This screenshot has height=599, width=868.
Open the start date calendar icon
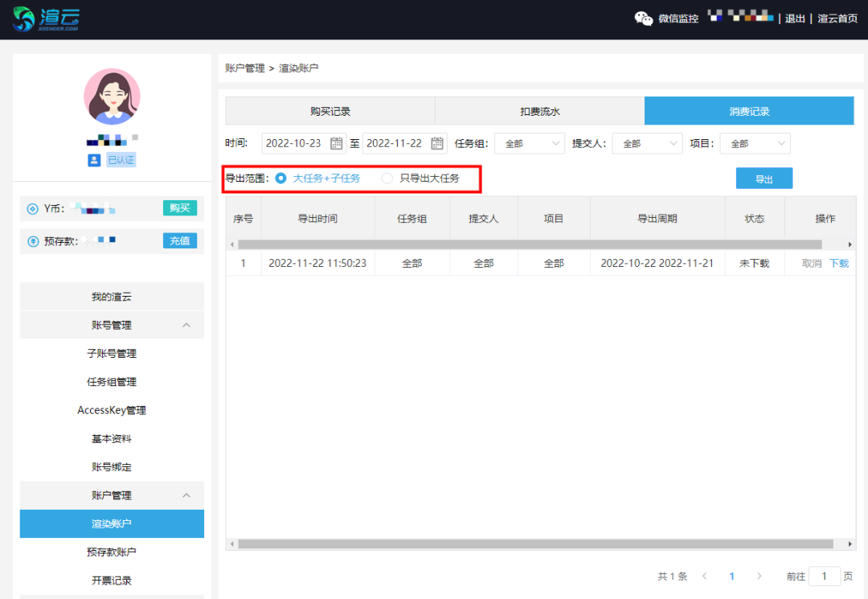coord(337,143)
